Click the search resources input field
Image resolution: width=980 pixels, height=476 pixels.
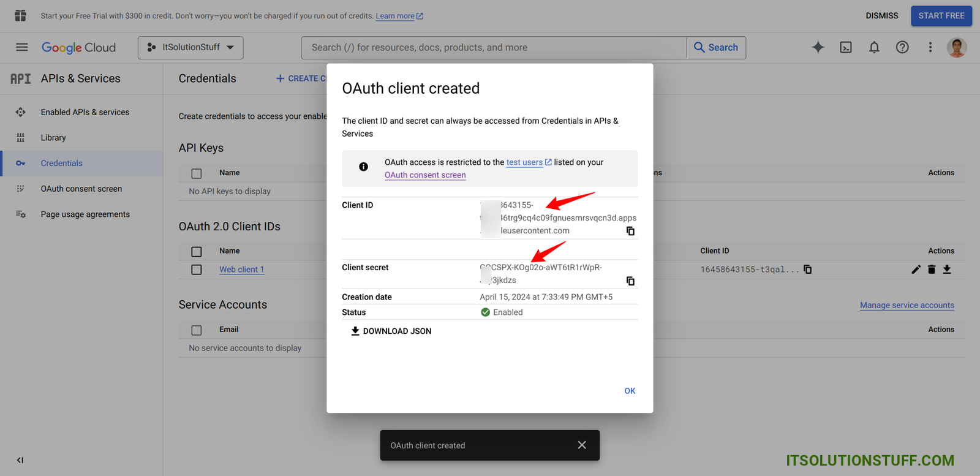click(x=493, y=47)
